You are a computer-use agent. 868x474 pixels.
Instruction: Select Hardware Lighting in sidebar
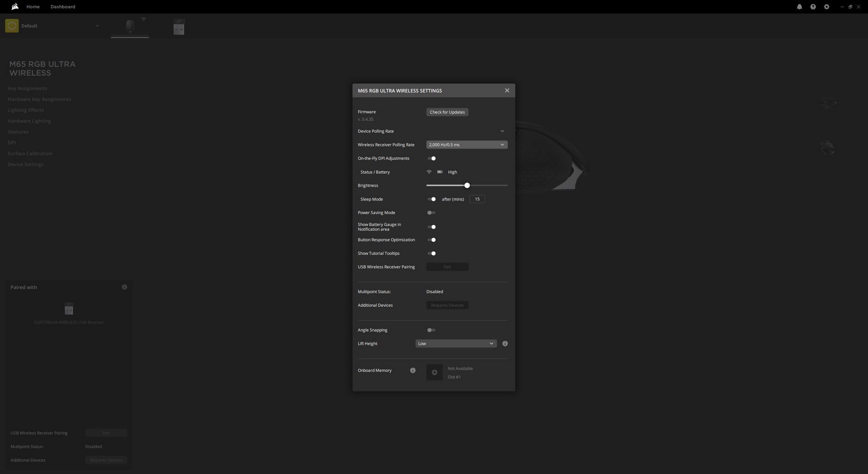(x=29, y=121)
